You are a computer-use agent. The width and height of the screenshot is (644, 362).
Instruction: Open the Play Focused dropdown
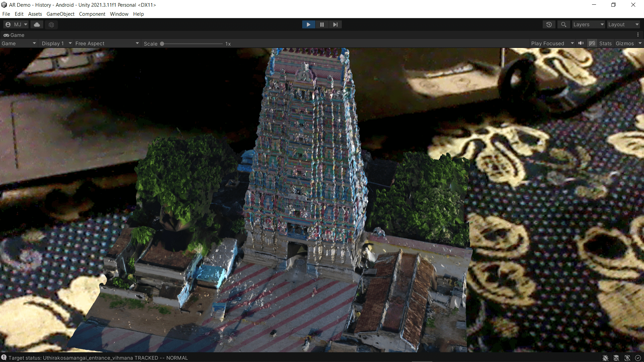click(x=552, y=44)
